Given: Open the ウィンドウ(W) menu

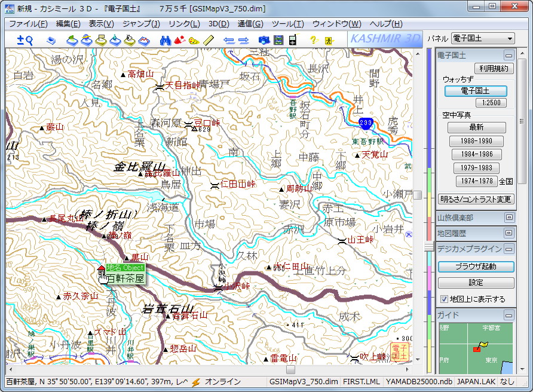Looking at the screenshot, I should 336,24.
